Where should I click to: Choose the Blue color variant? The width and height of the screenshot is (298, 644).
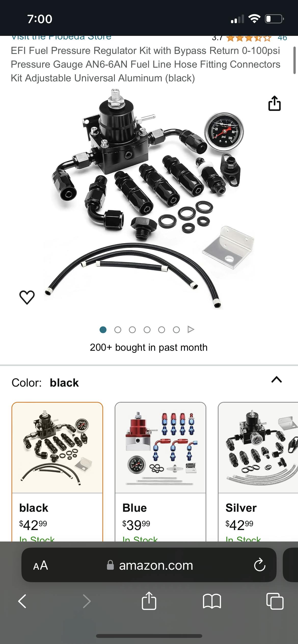click(160, 472)
